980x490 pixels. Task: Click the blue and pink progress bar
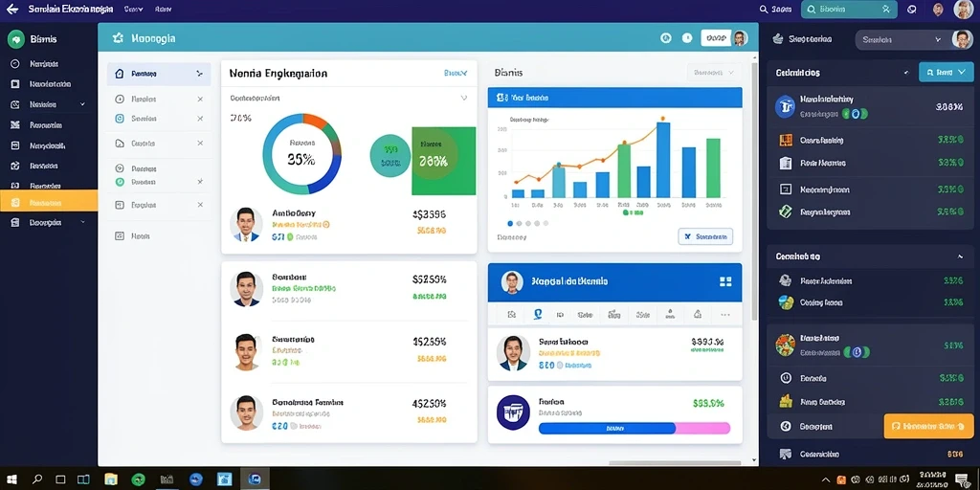pos(635,428)
